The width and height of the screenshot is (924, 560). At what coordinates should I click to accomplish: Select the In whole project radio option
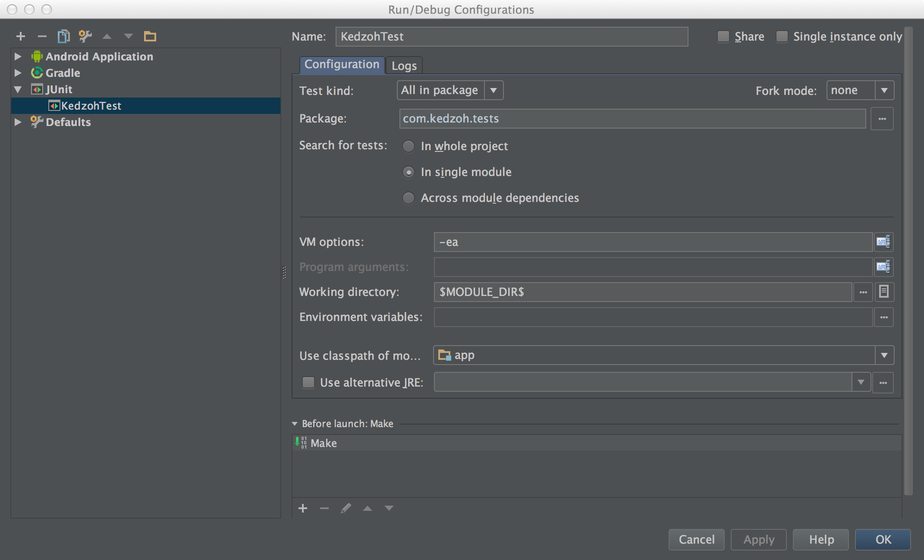click(408, 146)
